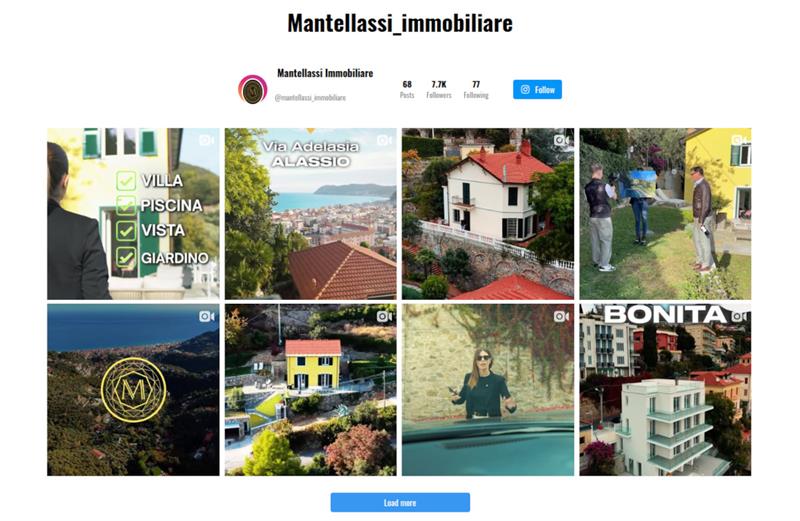Click video icon on yellow house post
This screenshot has height=521, width=800.
click(384, 316)
